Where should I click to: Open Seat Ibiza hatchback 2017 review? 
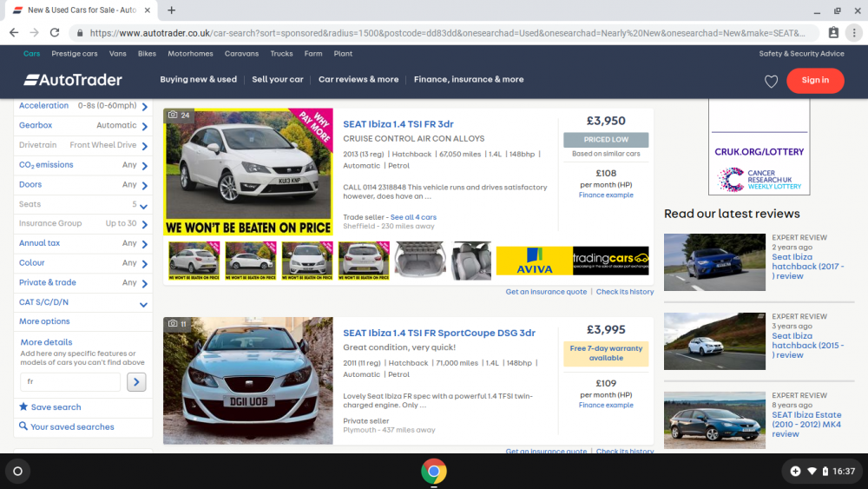point(807,267)
